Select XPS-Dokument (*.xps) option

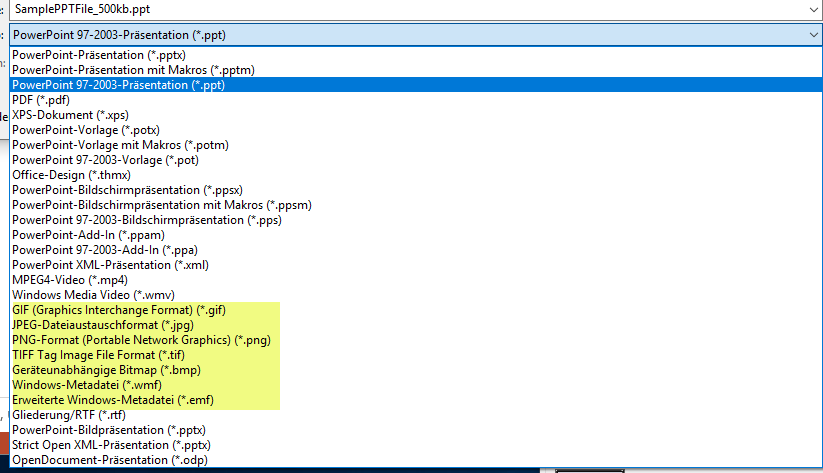tap(416, 115)
